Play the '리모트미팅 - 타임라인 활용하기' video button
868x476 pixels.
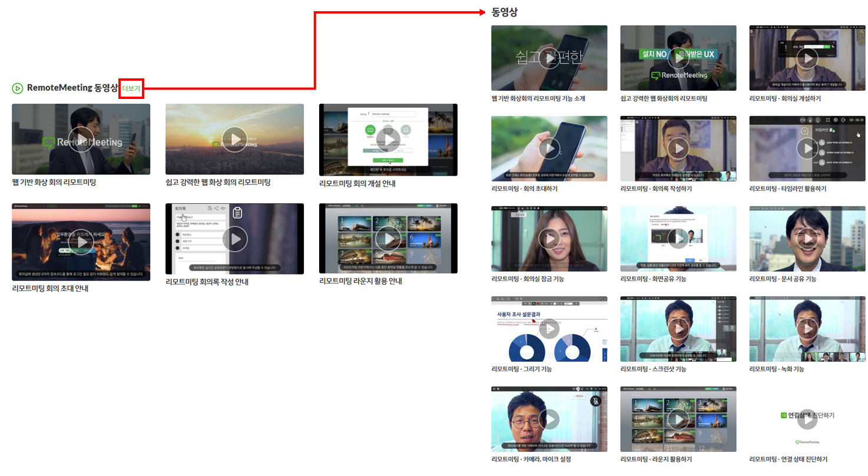807,148
